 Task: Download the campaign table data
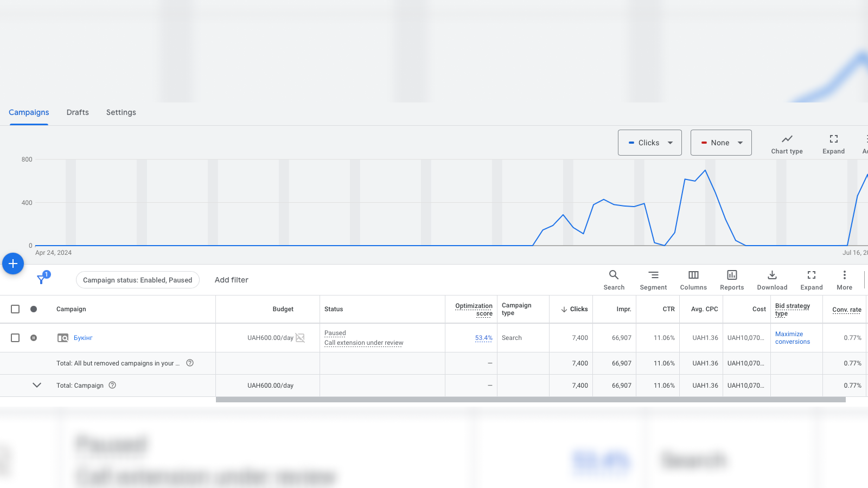(772, 280)
